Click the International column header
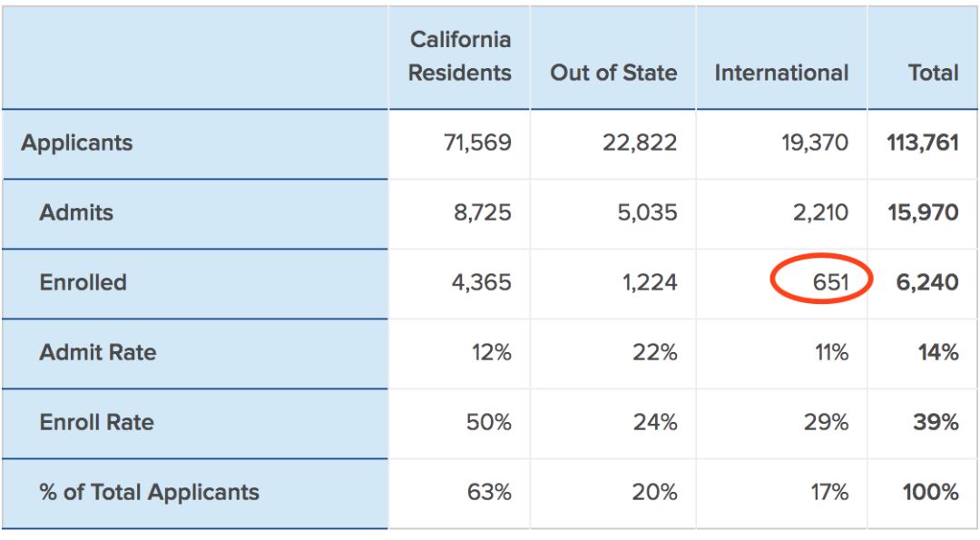 [781, 73]
